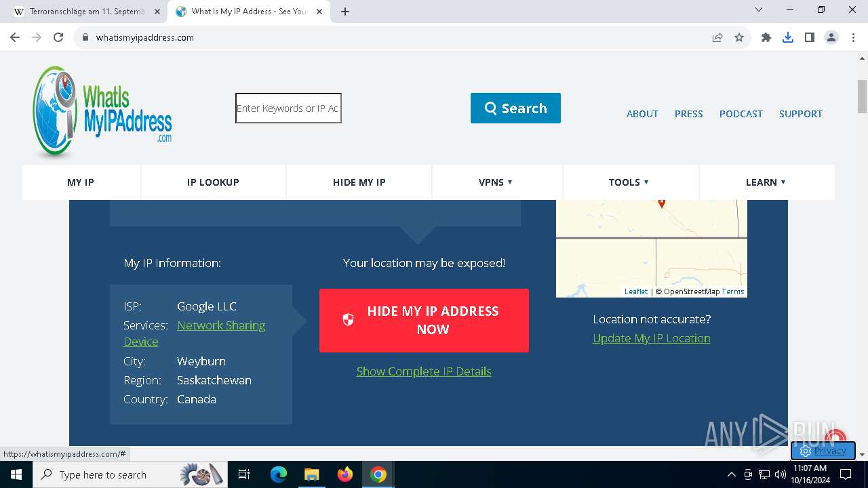
Task: Switch to the Terroranschläge am 11. September tab
Action: [87, 12]
